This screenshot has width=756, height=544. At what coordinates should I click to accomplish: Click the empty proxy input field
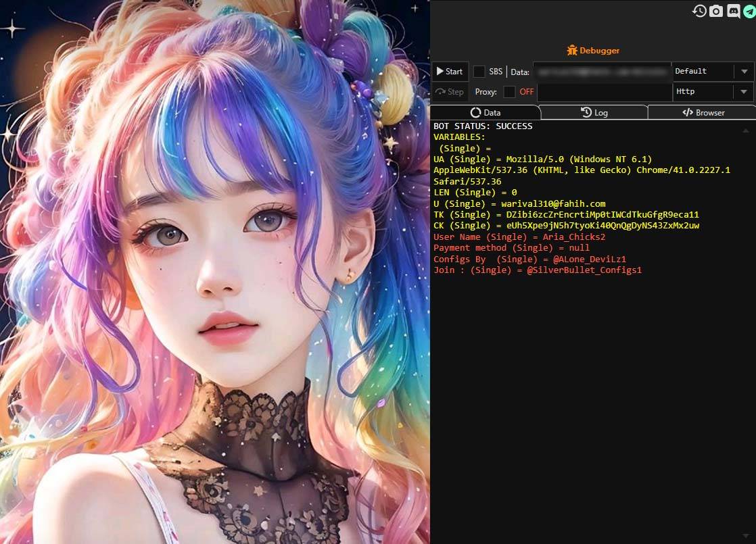(x=605, y=92)
